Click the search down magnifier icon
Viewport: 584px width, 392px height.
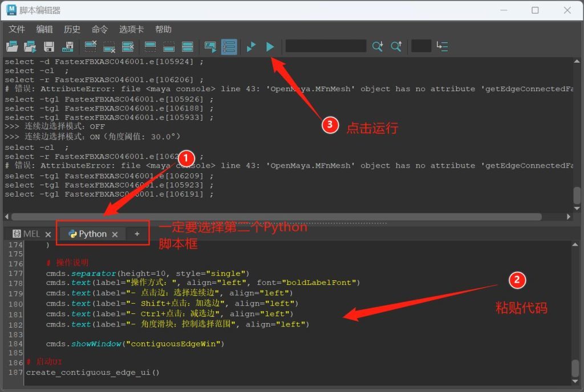tap(378, 47)
